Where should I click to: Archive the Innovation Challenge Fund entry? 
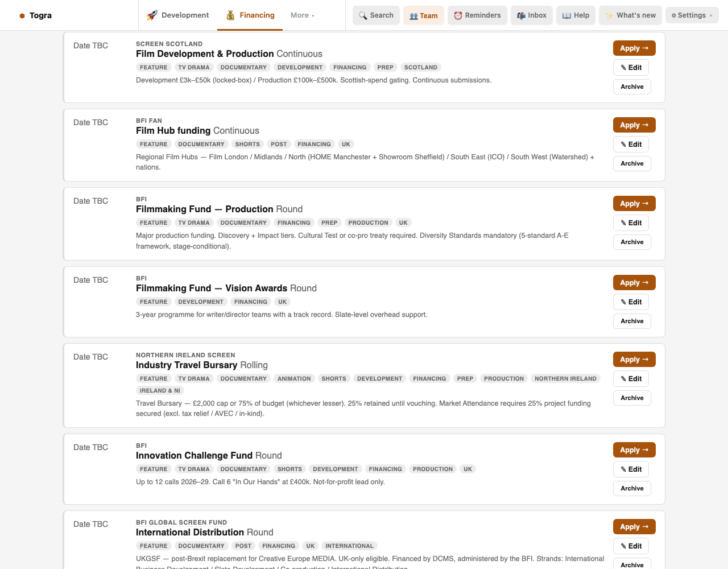632,488
